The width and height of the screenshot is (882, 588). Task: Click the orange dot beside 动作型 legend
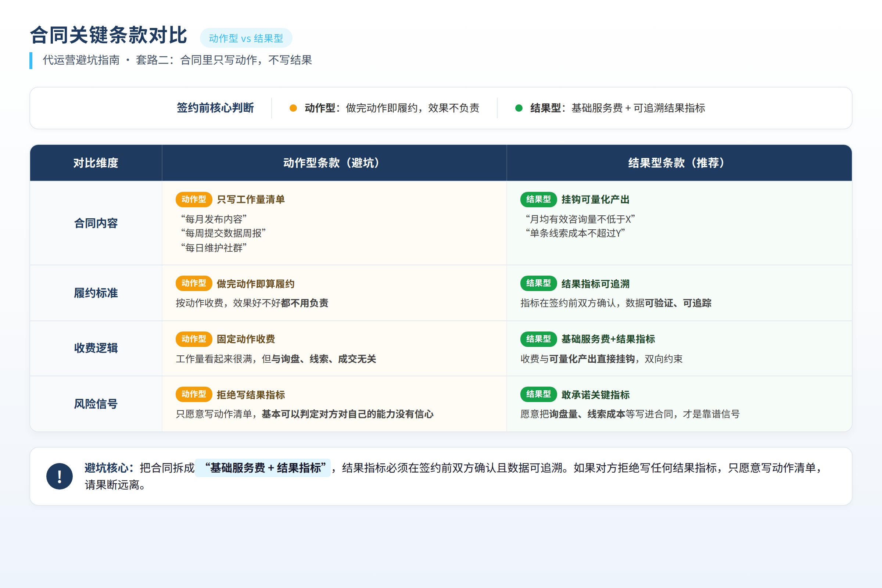(293, 108)
